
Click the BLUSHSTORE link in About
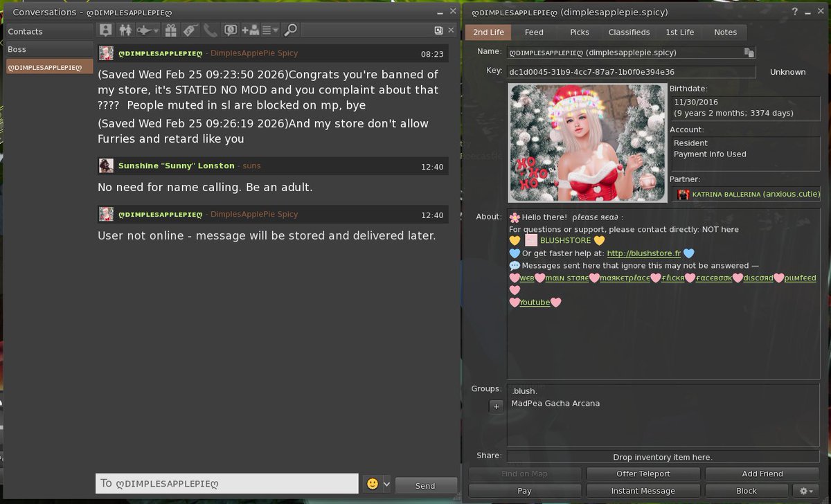tap(565, 240)
